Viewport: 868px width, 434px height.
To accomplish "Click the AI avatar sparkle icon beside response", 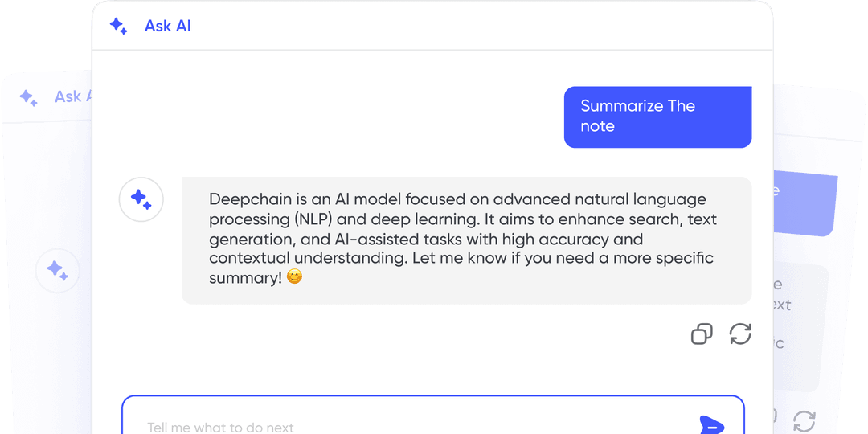I will click(141, 199).
